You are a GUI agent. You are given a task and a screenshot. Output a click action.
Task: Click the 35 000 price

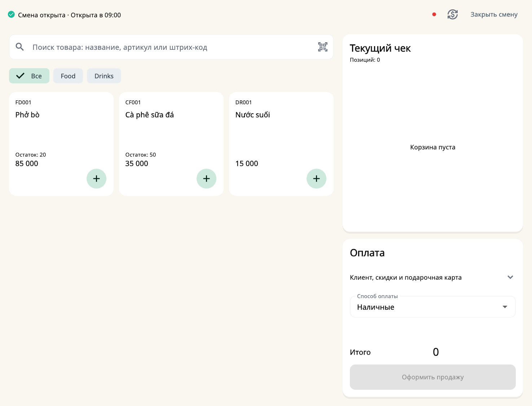point(137,163)
